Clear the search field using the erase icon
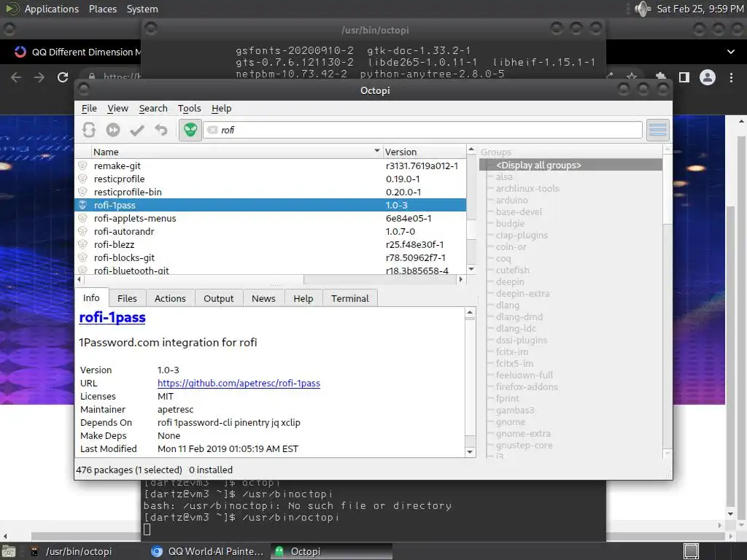747x560 pixels. 212,130
